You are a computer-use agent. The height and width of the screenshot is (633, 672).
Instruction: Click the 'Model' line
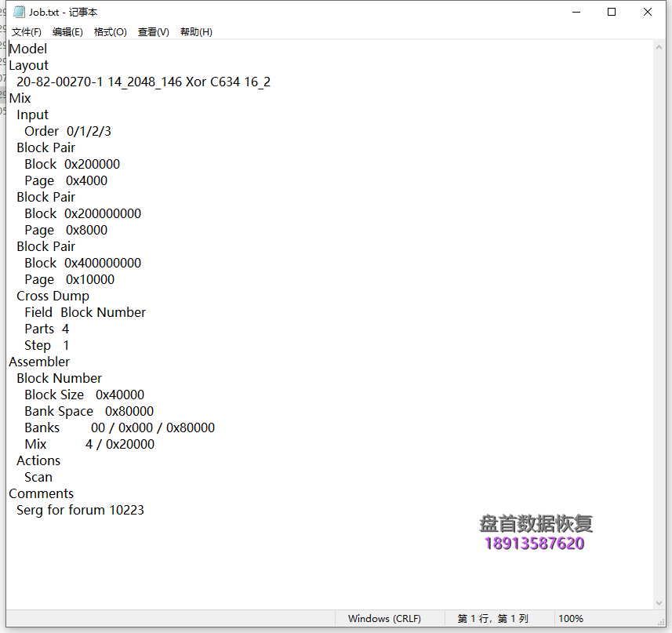point(28,49)
